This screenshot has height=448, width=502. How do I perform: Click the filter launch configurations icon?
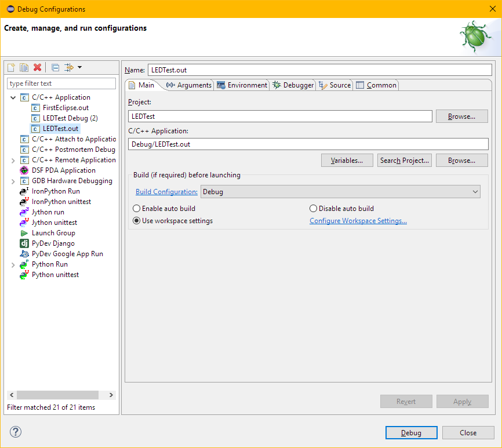pos(70,67)
